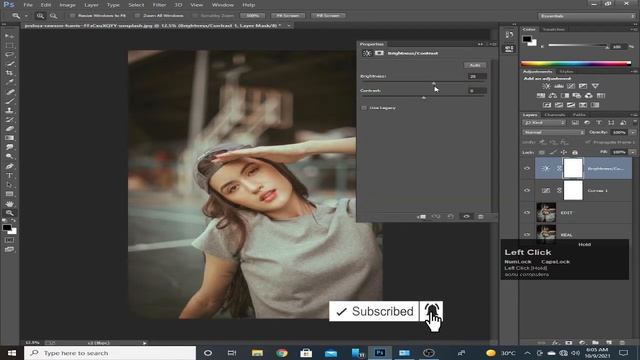640x360 pixels.
Task: Select the Gradient tool
Action: coord(9,138)
